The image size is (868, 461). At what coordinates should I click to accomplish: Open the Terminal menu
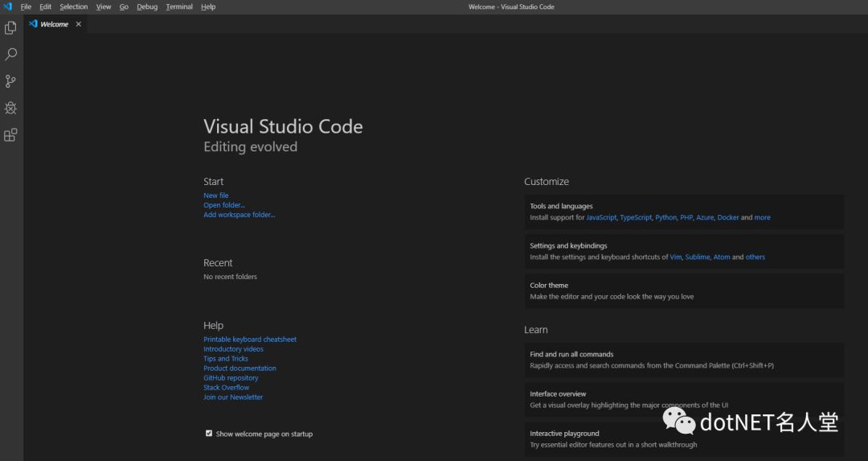[x=179, y=6]
